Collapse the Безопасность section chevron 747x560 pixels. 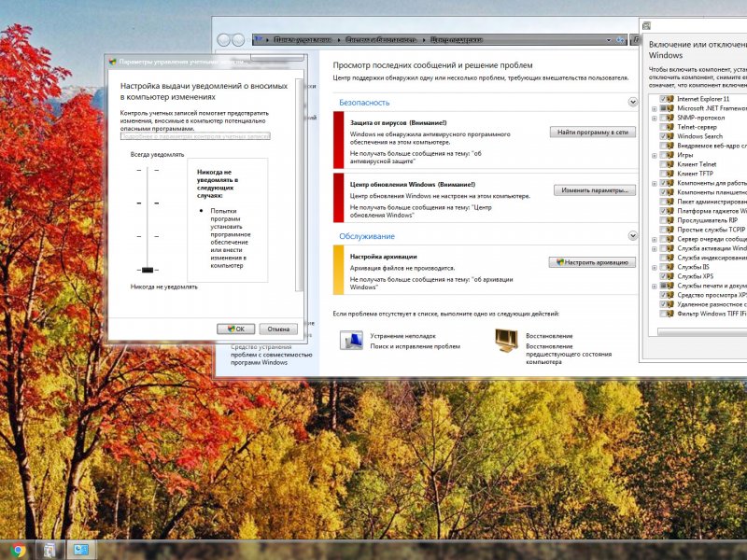pos(633,102)
